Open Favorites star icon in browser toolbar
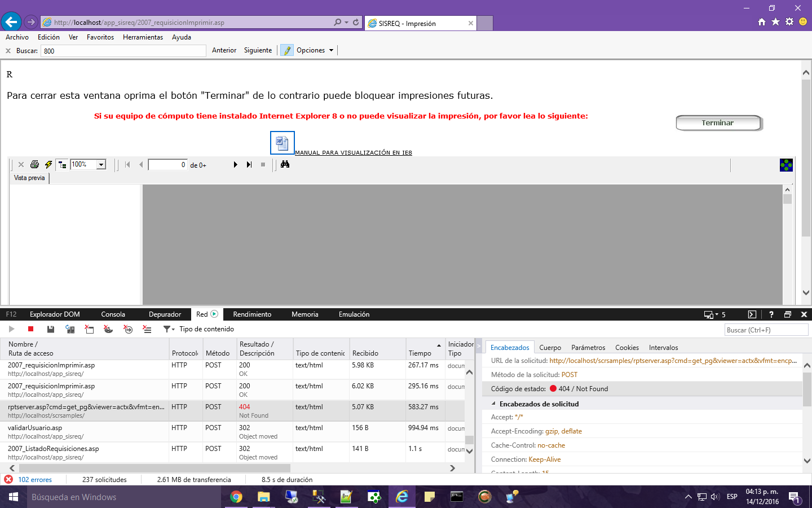812x508 pixels. tap(775, 22)
